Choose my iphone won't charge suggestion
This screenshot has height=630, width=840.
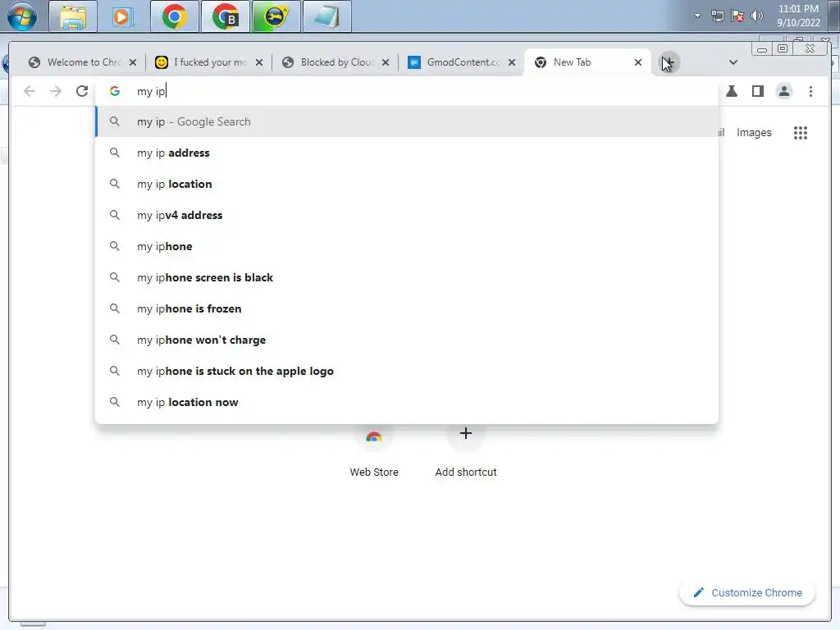pyautogui.click(x=407, y=340)
